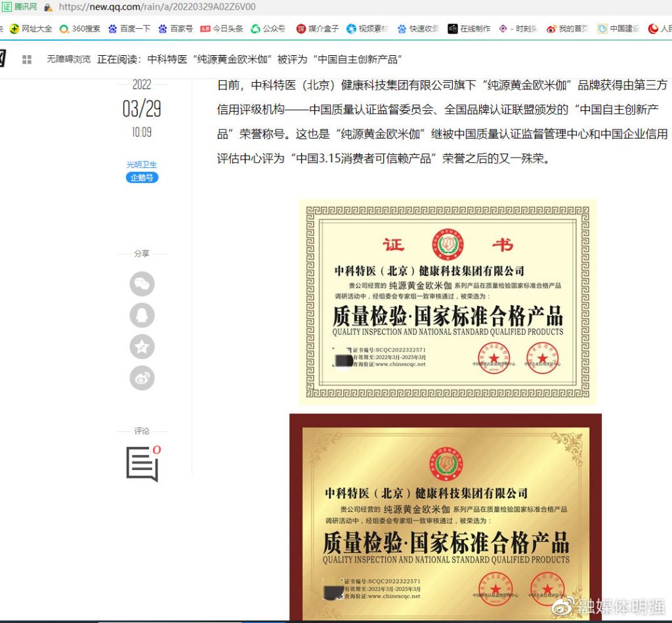Click the publish time 10:09
The width and height of the screenshot is (672, 623).
tap(142, 132)
